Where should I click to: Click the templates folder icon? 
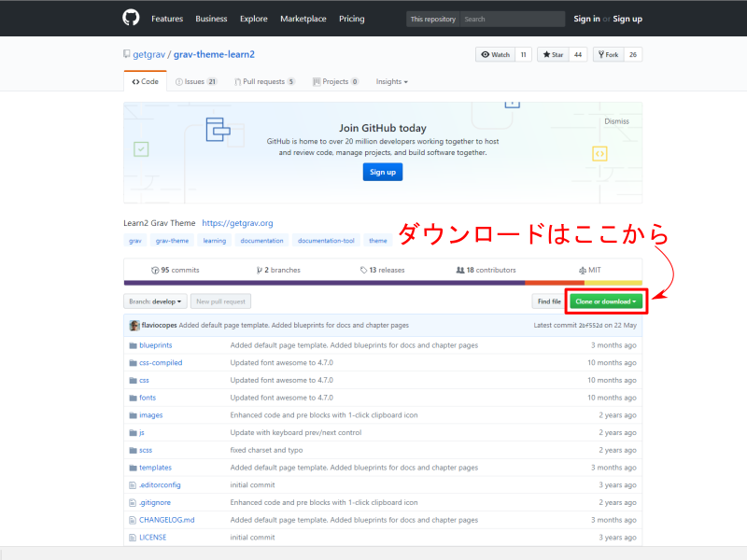tap(133, 468)
